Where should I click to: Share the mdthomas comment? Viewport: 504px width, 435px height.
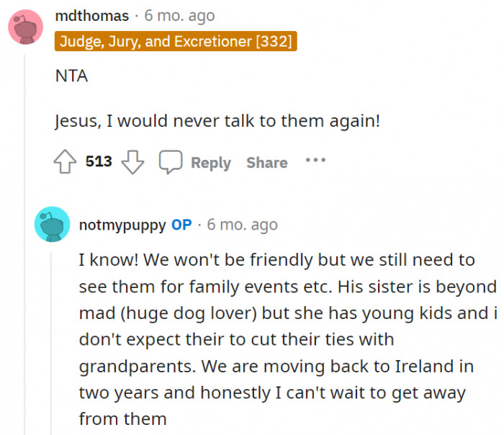(266, 163)
